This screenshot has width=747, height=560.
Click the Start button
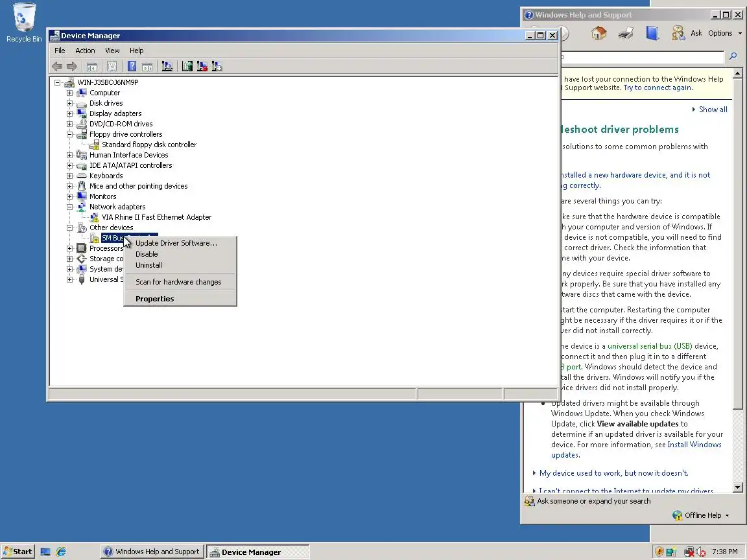click(x=18, y=552)
